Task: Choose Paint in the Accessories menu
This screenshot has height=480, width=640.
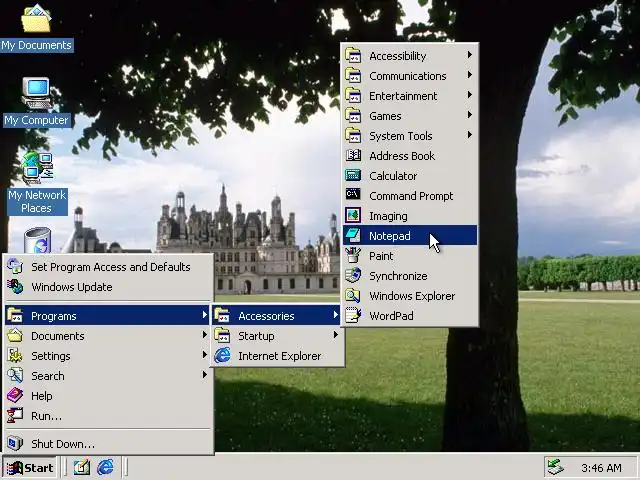Action: pos(410,256)
